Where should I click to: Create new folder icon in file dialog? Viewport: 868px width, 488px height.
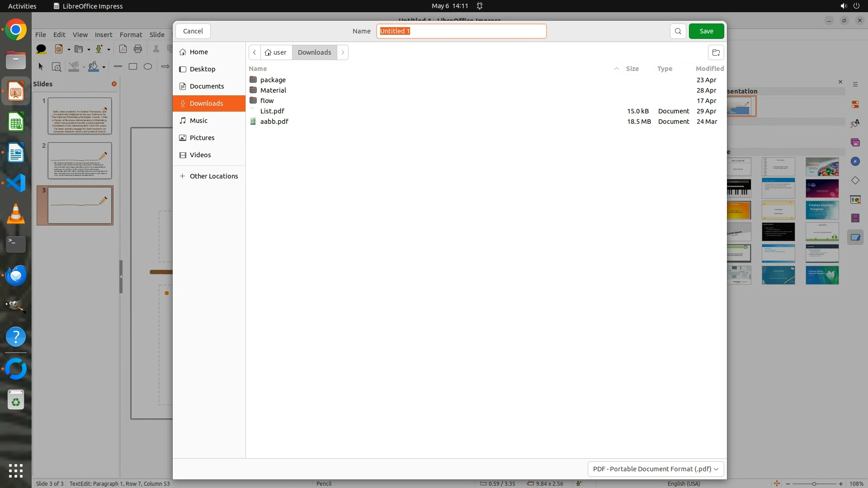coord(716,52)
